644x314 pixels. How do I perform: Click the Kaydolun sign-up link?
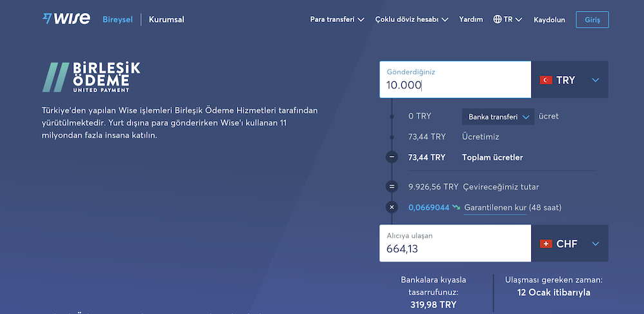549,20
